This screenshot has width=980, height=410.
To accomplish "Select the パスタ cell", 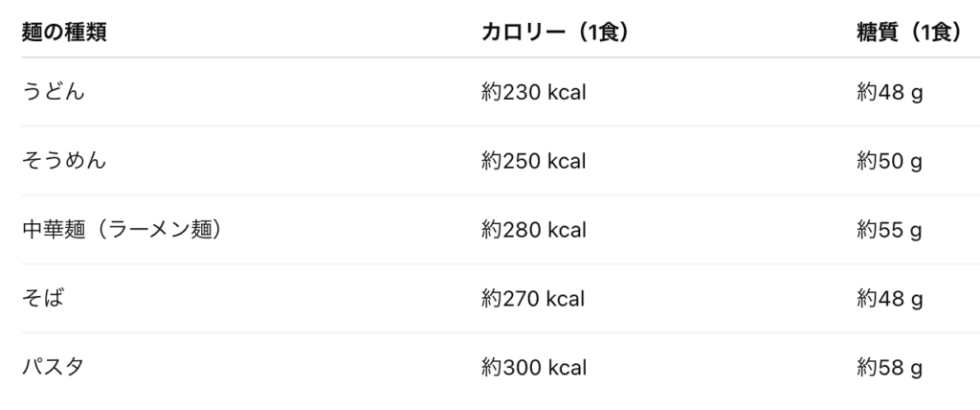I will [54, 368].
